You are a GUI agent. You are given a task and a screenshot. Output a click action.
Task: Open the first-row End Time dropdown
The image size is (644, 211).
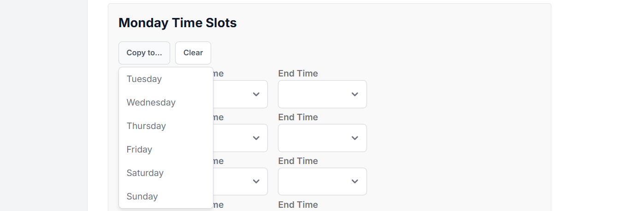(322, 94)
